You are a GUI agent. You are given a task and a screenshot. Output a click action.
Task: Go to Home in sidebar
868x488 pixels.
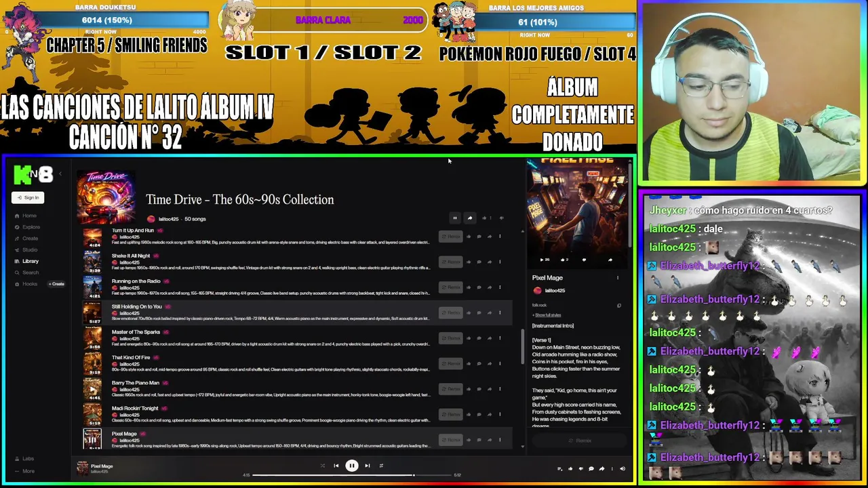point(26,216)
